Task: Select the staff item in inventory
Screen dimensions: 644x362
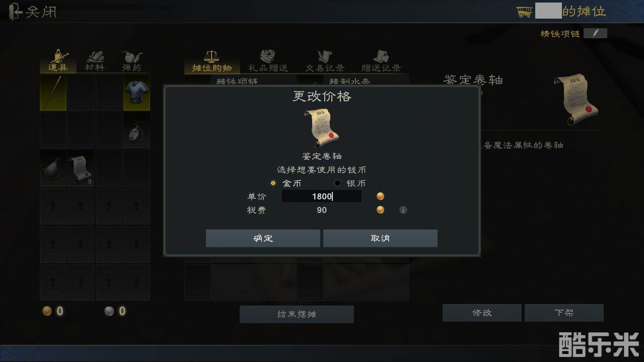Action: [x=53, y=93]
